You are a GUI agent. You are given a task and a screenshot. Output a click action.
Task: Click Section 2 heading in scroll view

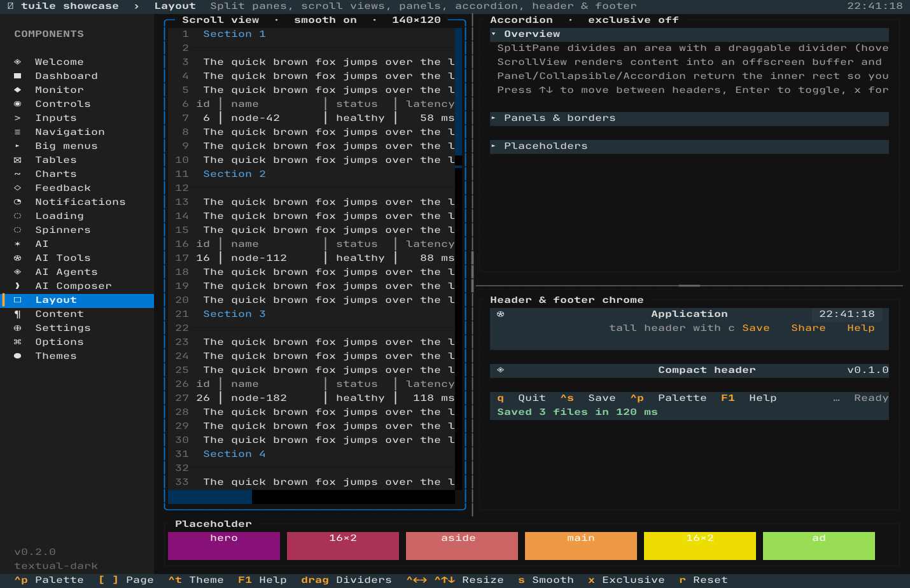pyautogui.click(x=234, y=174)
